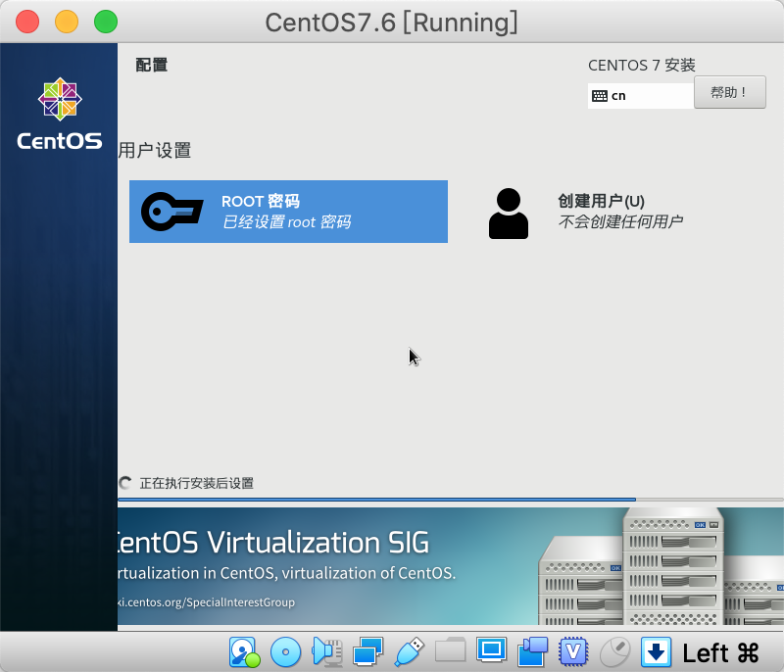The height and width of the screenshot is (672, 784).
Task: Click the spinner beside 正在执行安装后设置
Action: point(125,483)
